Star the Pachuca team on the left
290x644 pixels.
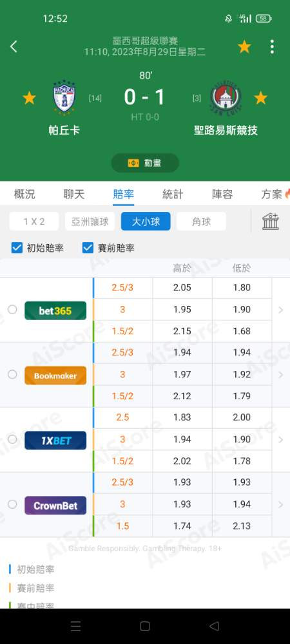(29, 98)
